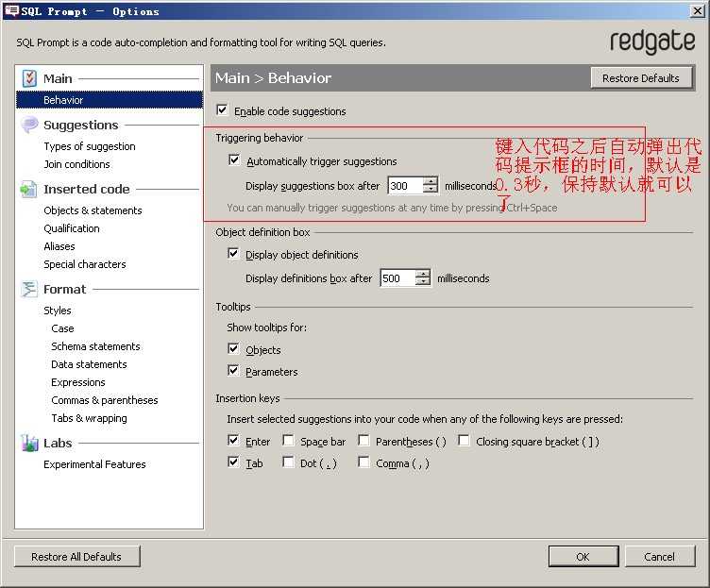The height and width of the screenshot is (588, 710).
Task: Open Case formatting page
Action: [62, 328]
